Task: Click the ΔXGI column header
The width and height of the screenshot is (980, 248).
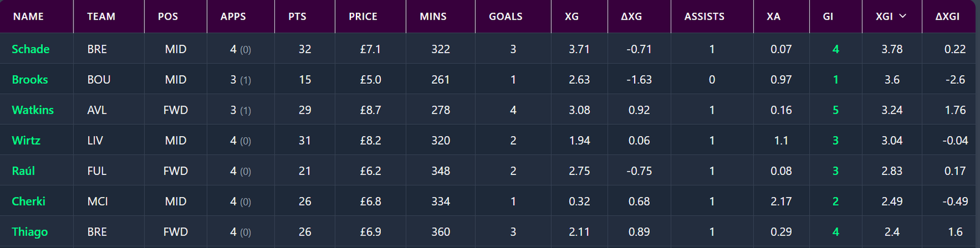Action: click(948, 17)
